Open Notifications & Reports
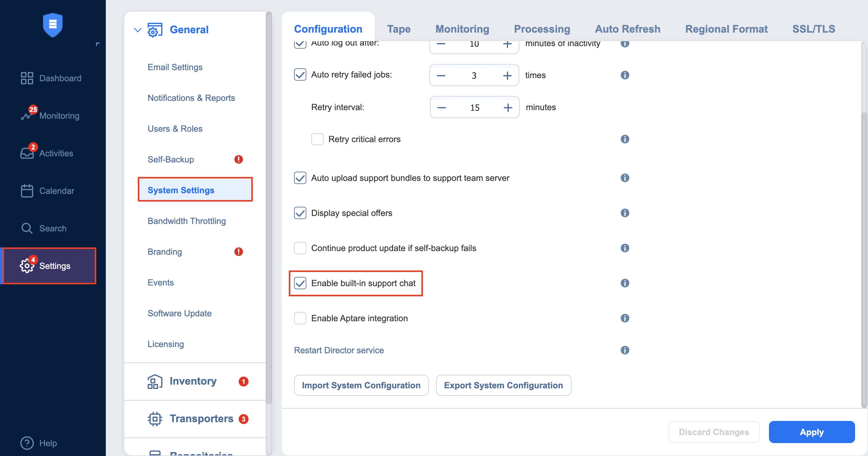Image resolution: width=868 pixels, height=456 pixels. (191, 98)
